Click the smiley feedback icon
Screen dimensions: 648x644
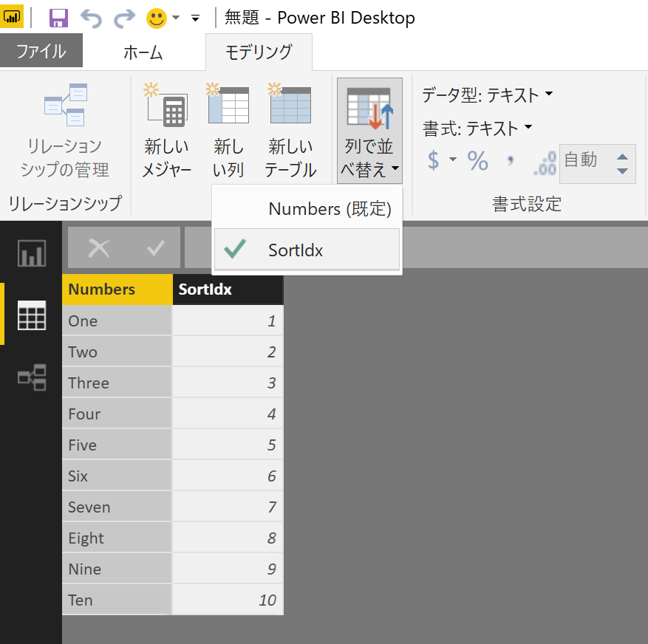click(x=157, y=18)
